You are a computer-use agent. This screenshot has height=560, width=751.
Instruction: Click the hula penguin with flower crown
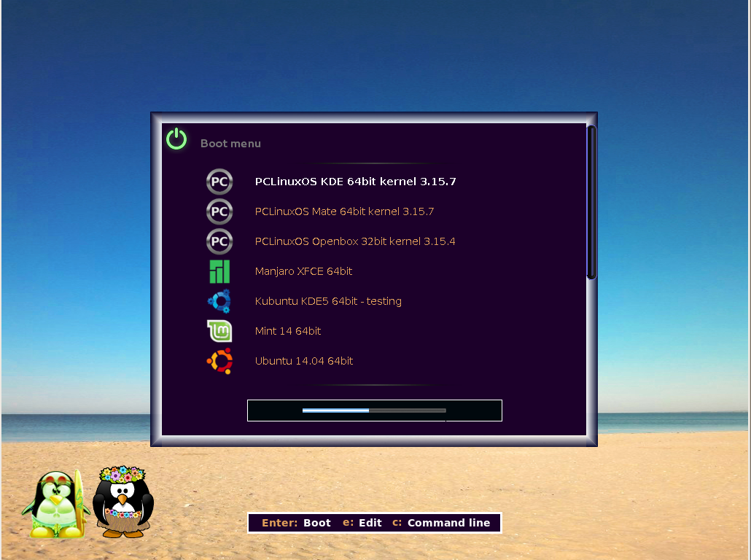pos(123,502)
